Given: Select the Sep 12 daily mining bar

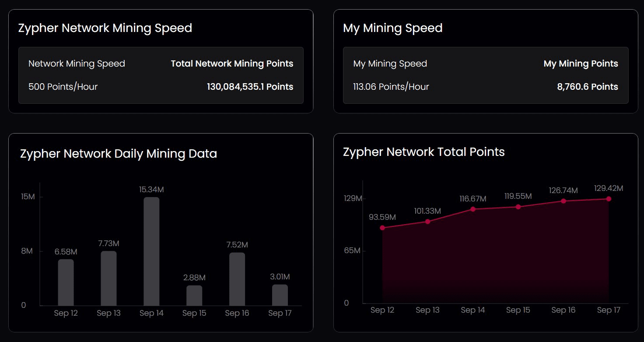Looking at the screenshot, I should [66, 282].
